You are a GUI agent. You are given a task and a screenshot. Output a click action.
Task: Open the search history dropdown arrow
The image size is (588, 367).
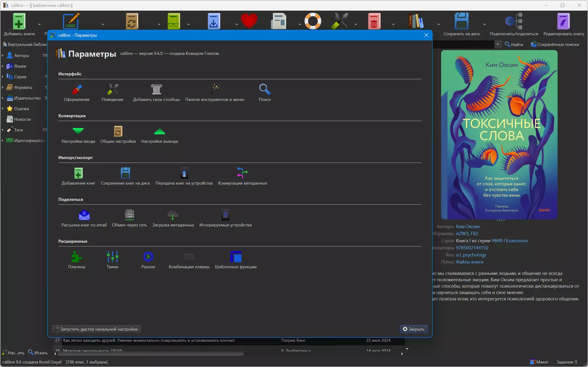(498, 45)
